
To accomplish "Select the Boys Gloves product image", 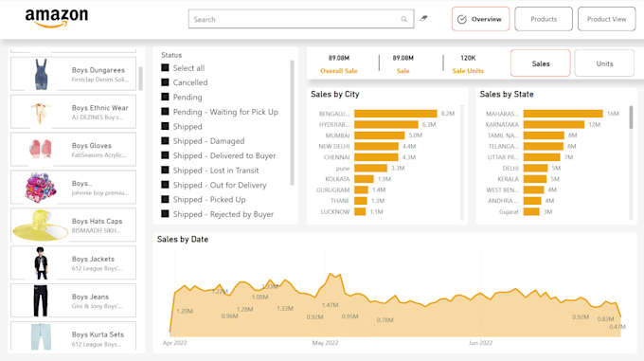I will click(40, 149).
